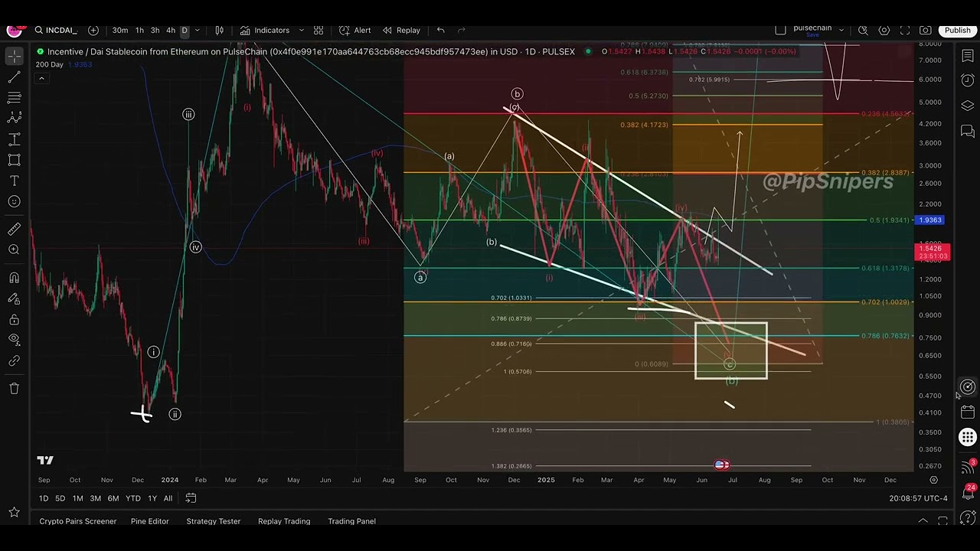This screenshot has height=551, width=980.
Task: Toggle stay in drawing mode
Action: tap(15, 298)
